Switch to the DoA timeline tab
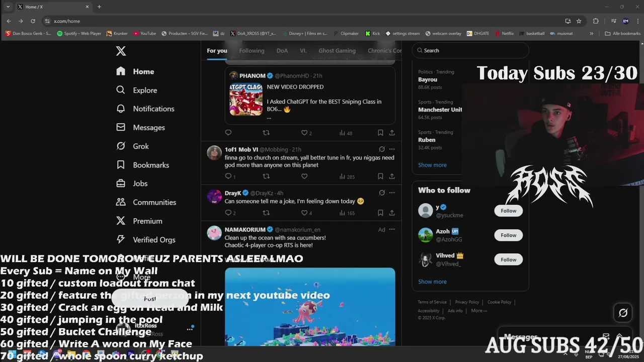The image size is (644, 362). 282,51
